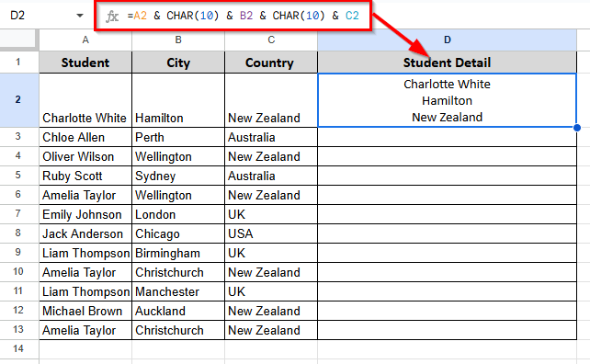This screenshot has width=590, height=364.
Task: Select the Ruby Scott cell
Action: pyautogui.click(x=85, y=176)
